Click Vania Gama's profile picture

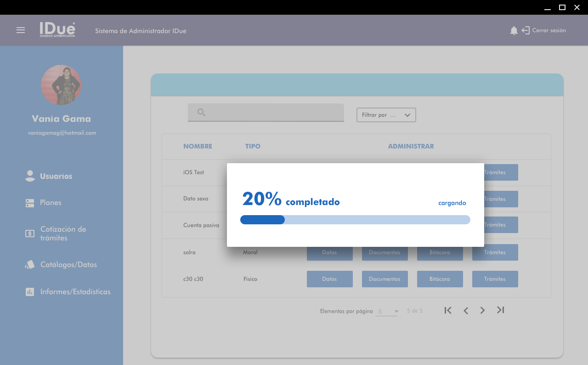coord(61,85)
